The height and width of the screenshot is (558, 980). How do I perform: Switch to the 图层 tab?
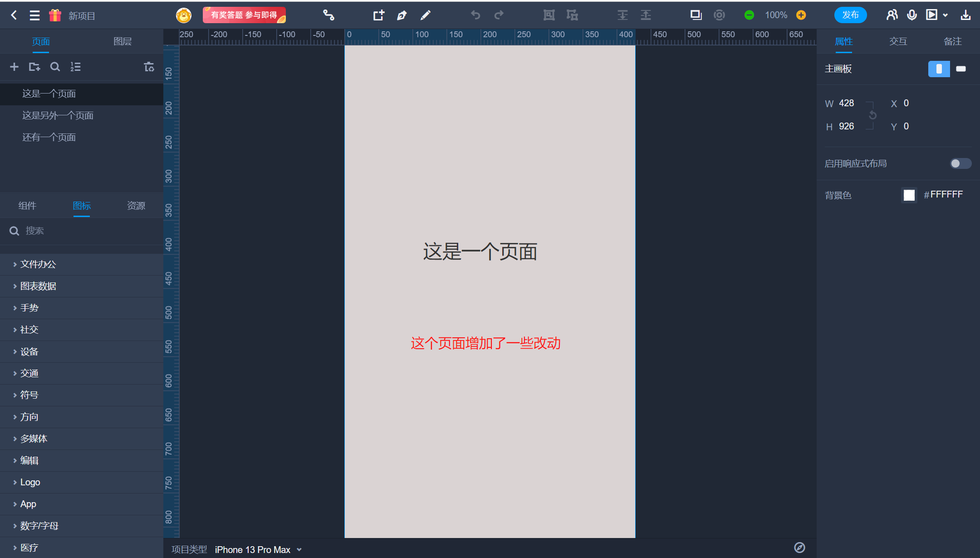(x=122, y=42)
